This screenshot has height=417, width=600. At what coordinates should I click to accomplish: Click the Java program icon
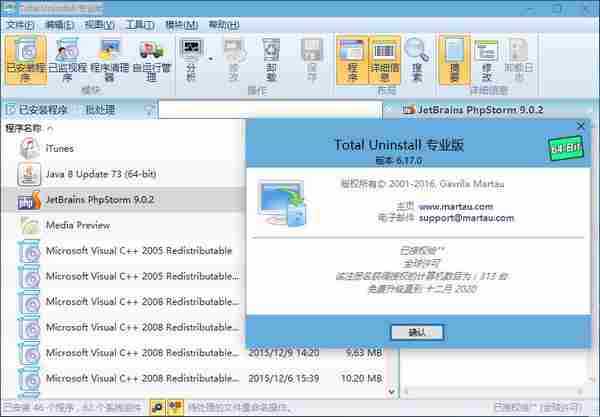29,174
